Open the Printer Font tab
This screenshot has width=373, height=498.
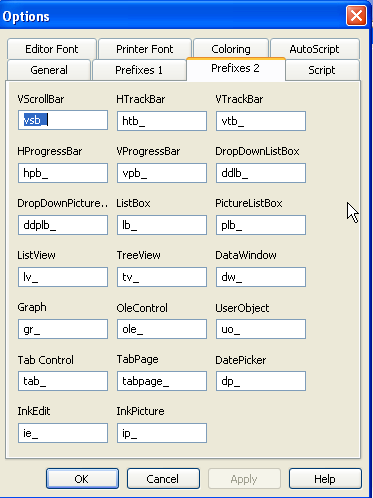[x=145, y=49]
